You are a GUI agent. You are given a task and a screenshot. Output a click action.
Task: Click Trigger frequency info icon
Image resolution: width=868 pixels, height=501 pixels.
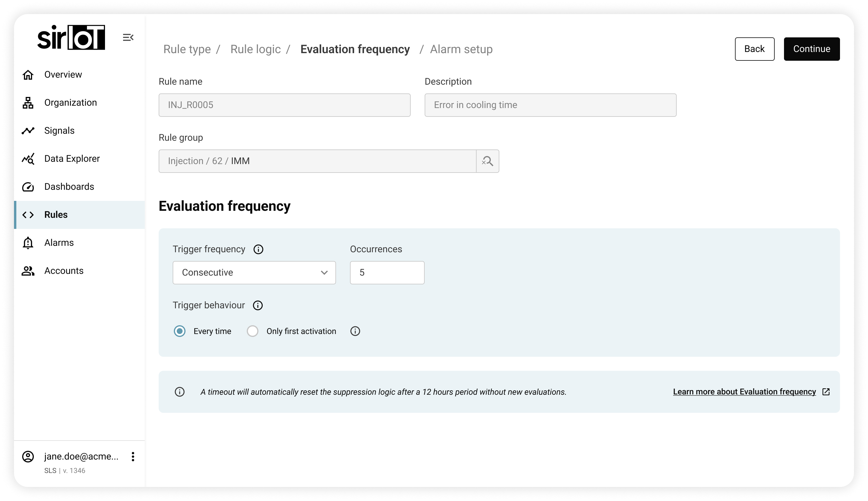pos(258,249)
